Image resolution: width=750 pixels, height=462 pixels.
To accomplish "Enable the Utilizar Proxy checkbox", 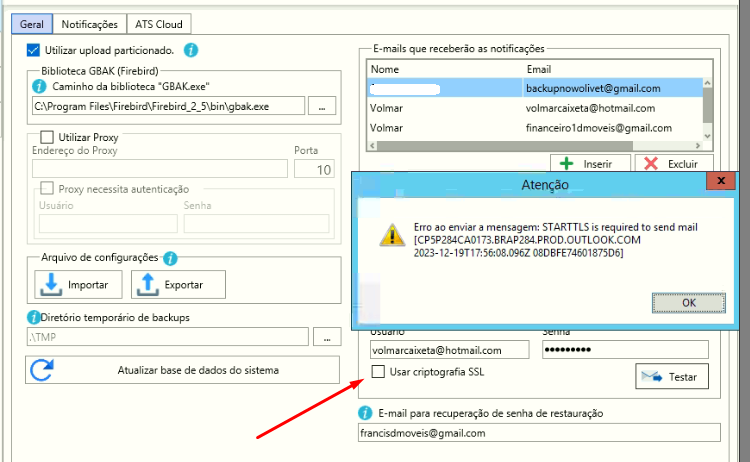I will [47, 137].
